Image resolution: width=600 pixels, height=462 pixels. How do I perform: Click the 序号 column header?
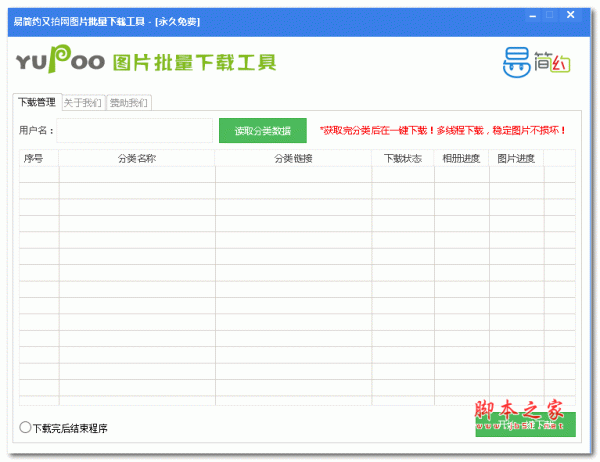coord(38,158)
